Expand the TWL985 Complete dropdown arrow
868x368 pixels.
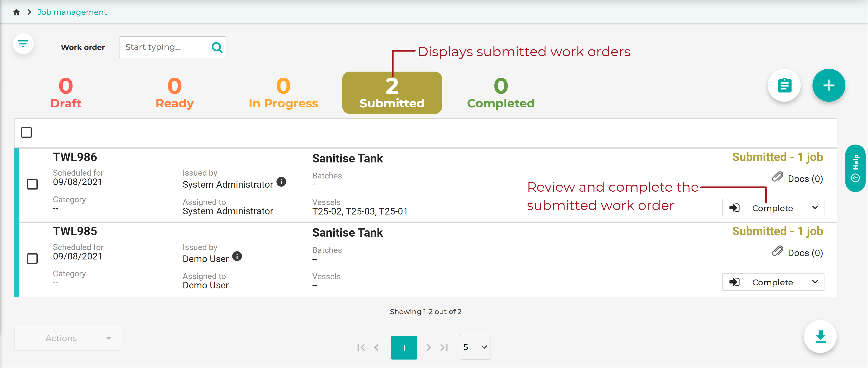tap(815, 282)
